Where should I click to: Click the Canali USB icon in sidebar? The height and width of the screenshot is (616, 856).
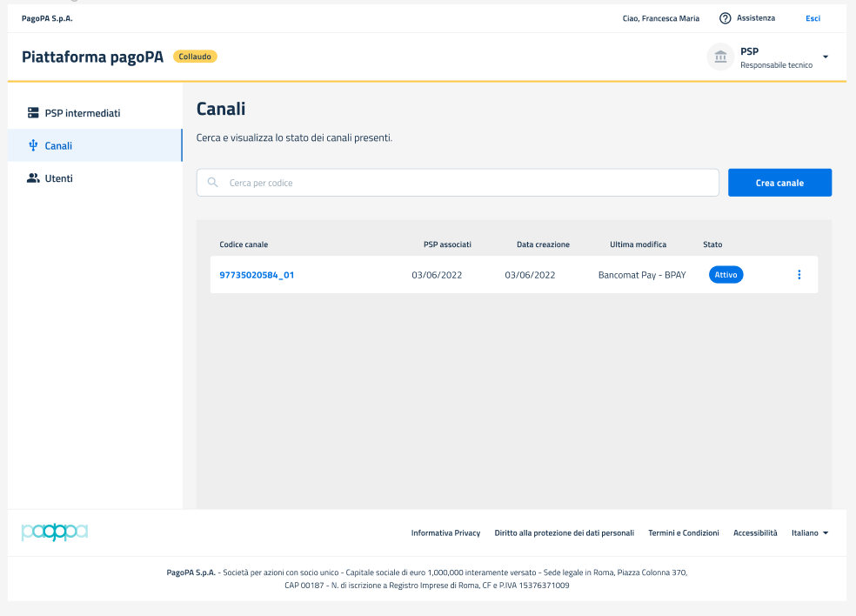34,145
